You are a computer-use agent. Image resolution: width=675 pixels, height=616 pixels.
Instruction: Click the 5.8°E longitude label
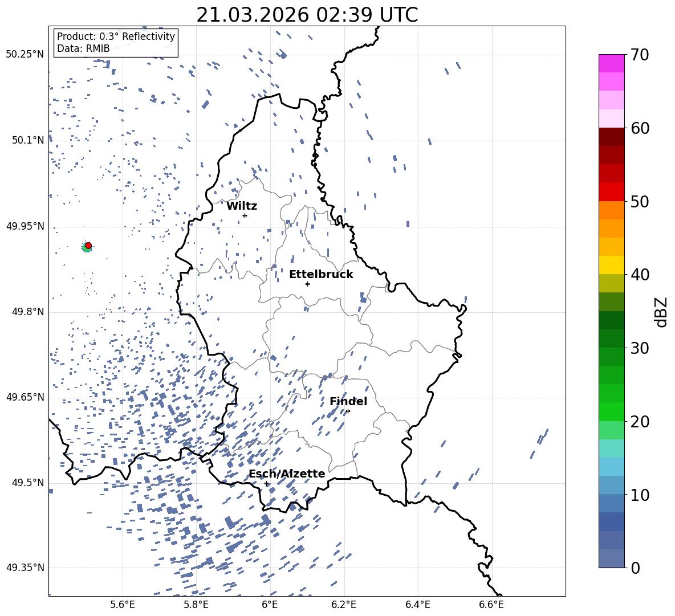point(196,605)
